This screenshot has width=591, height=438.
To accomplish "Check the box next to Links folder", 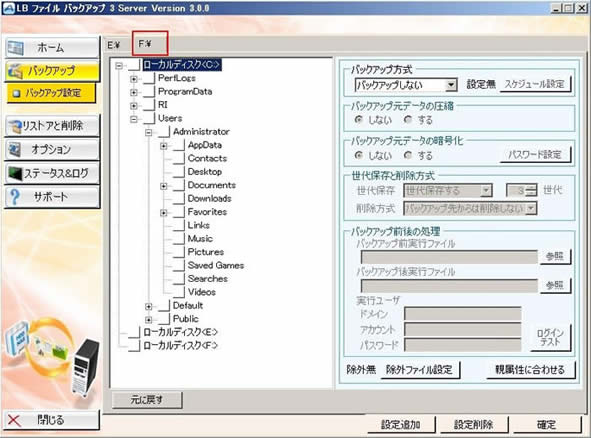I will (x=179, y=226).
